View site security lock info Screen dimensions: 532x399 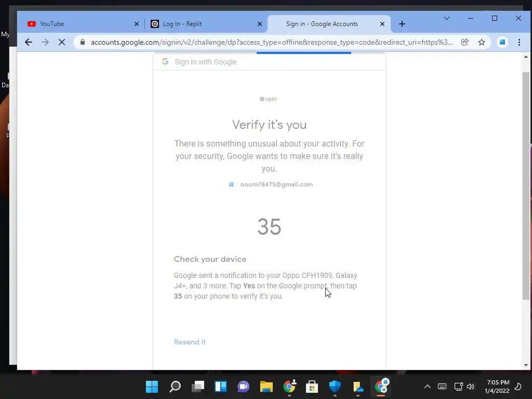(83, 42)
